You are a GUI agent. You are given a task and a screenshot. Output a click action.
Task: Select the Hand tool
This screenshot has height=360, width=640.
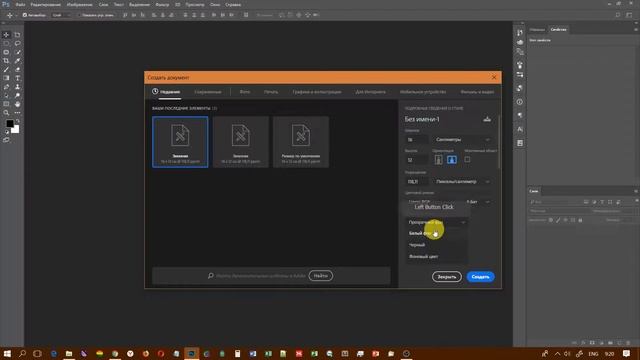point(18,104)
